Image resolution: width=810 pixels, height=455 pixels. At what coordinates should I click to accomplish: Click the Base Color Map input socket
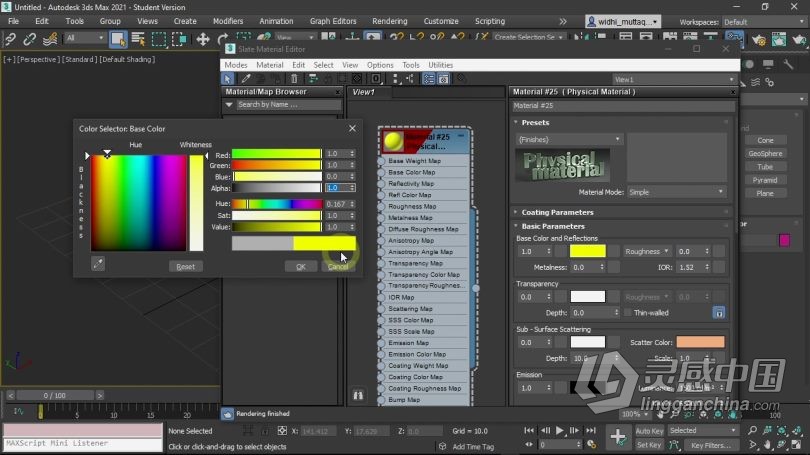(382, 172)
